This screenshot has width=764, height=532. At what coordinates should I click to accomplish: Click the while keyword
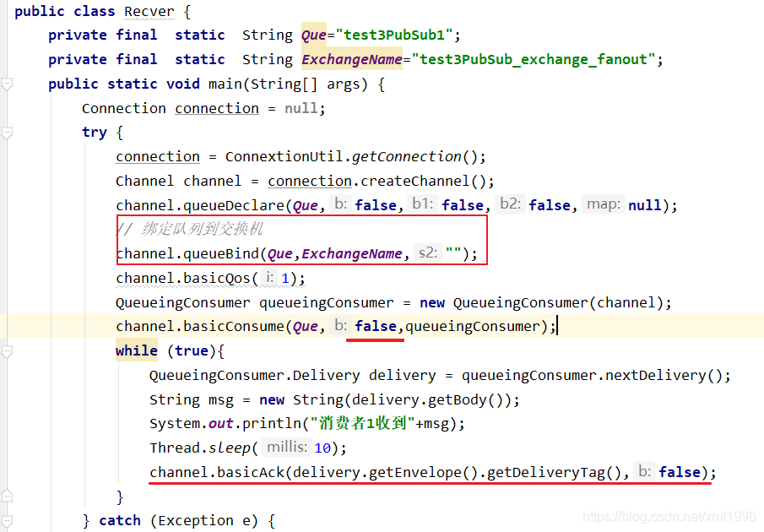tap(137, 350)
